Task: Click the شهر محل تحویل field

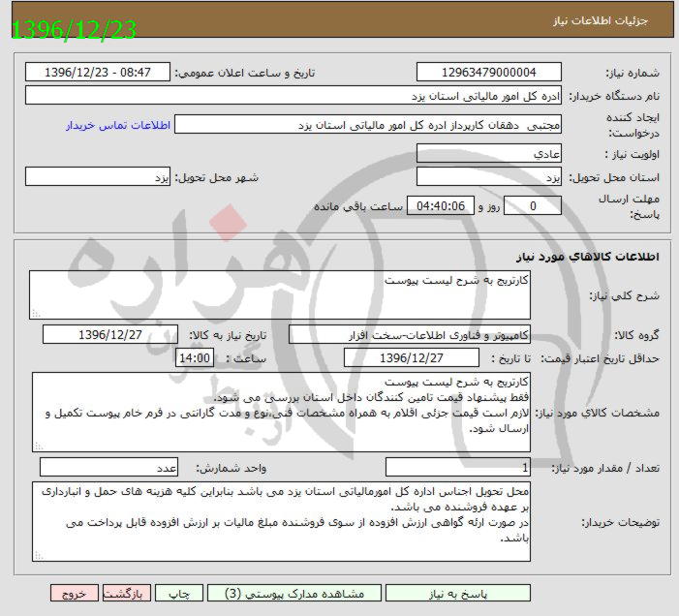Action: point(98,176)
